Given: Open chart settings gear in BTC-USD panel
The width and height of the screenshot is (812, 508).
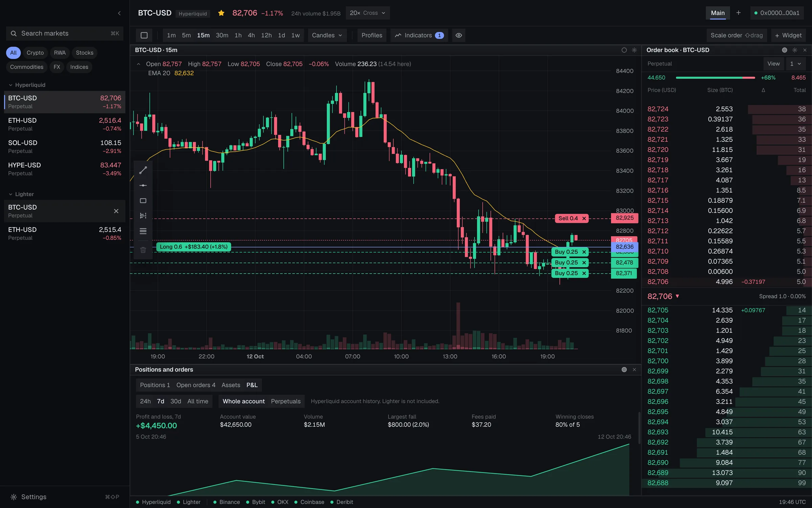Looking at the screenshot, I should pyautogui.click(x=634, y=50).
